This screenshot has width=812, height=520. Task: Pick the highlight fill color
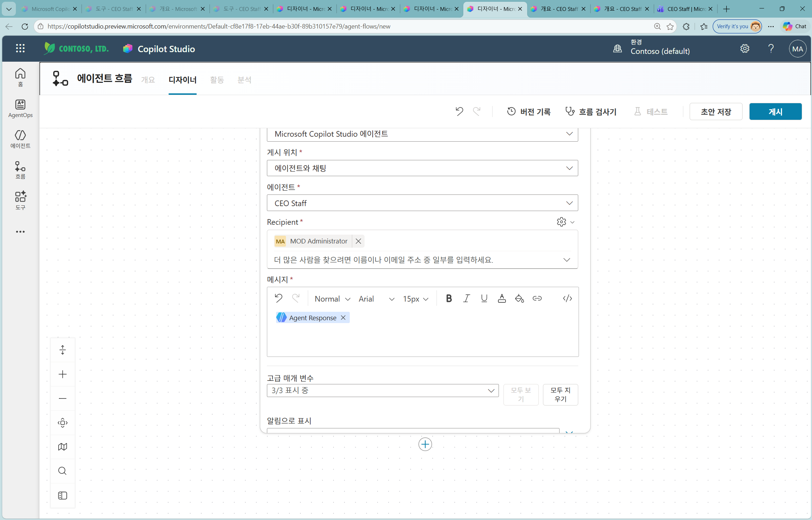tap(519, 298)
